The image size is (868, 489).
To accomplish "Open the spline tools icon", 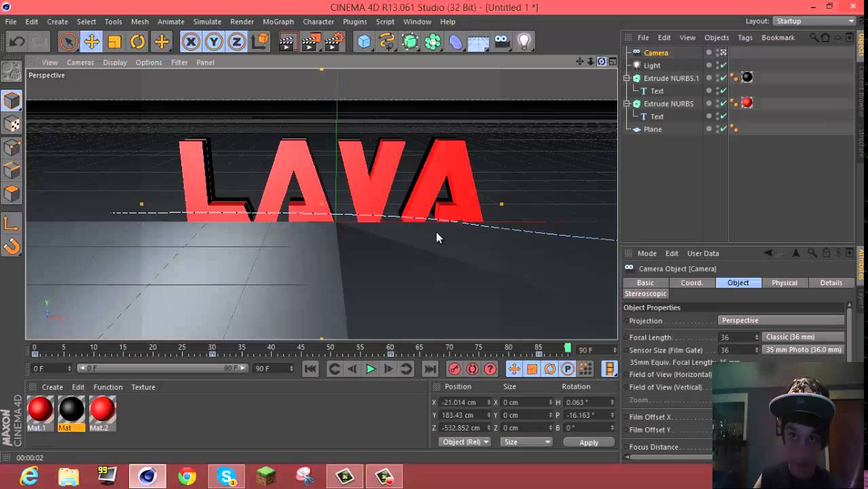I will pos(387,42).
